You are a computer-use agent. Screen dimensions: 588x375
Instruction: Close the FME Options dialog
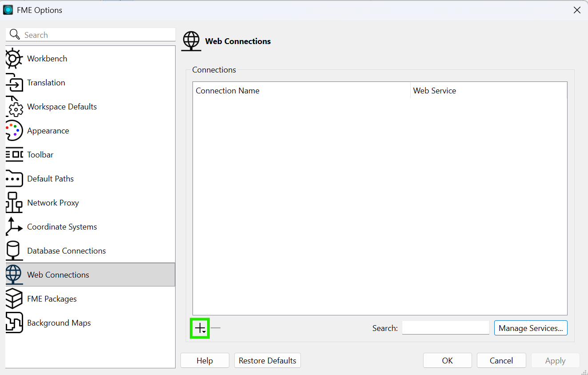[577, 10]
